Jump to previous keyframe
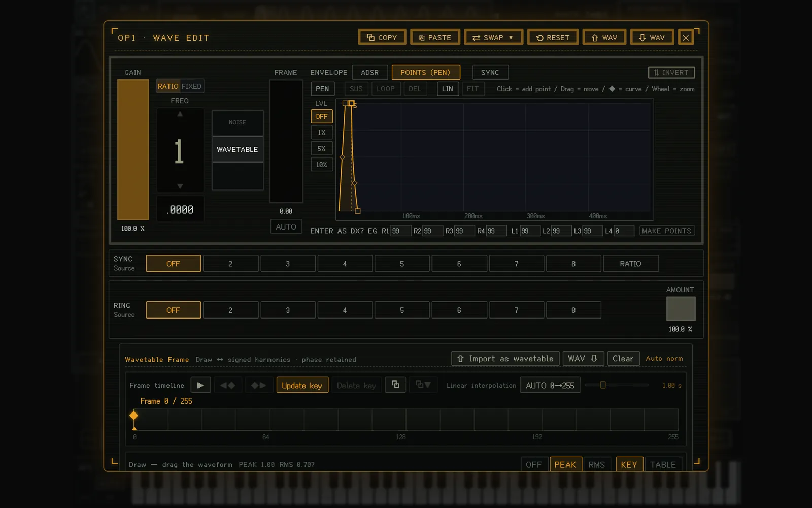Screen dimensions: 812x508 click(227, 385)
